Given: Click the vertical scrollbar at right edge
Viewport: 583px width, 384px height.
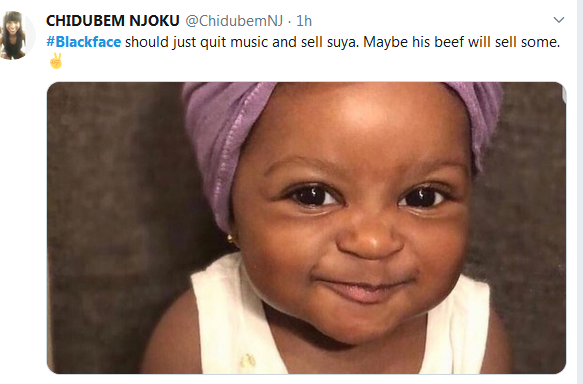Looking at the screenshot, I should click(580, 192).
